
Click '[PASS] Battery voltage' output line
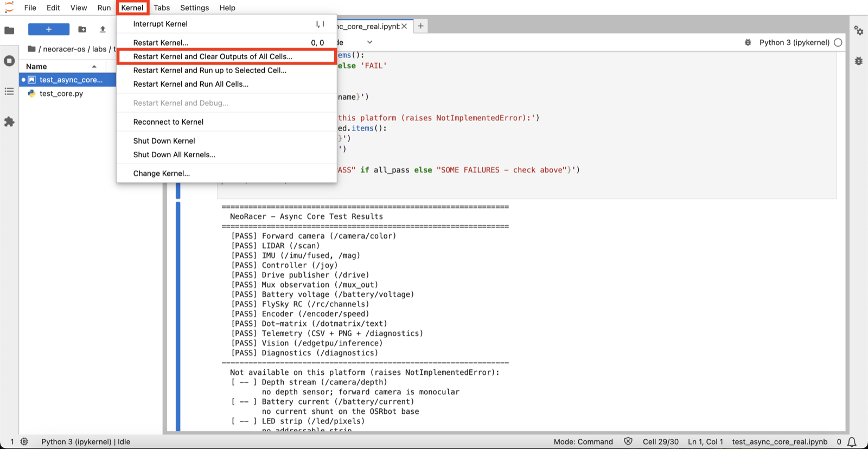323,294
